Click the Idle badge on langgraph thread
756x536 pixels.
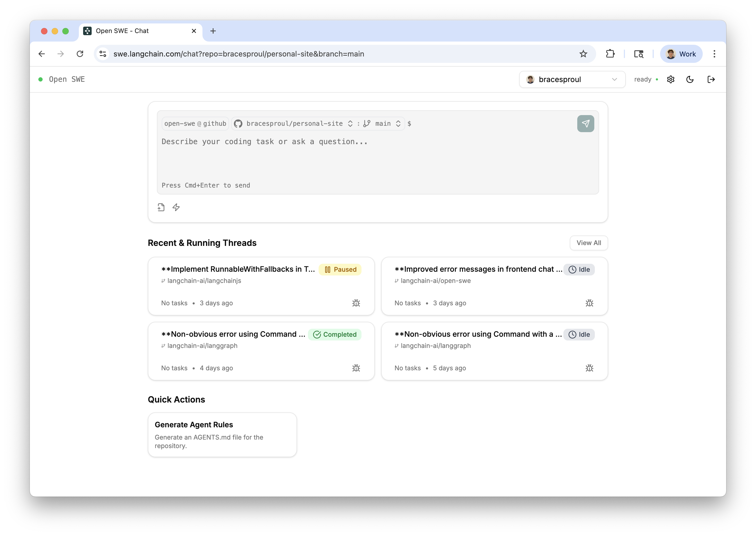coord(579,335)
